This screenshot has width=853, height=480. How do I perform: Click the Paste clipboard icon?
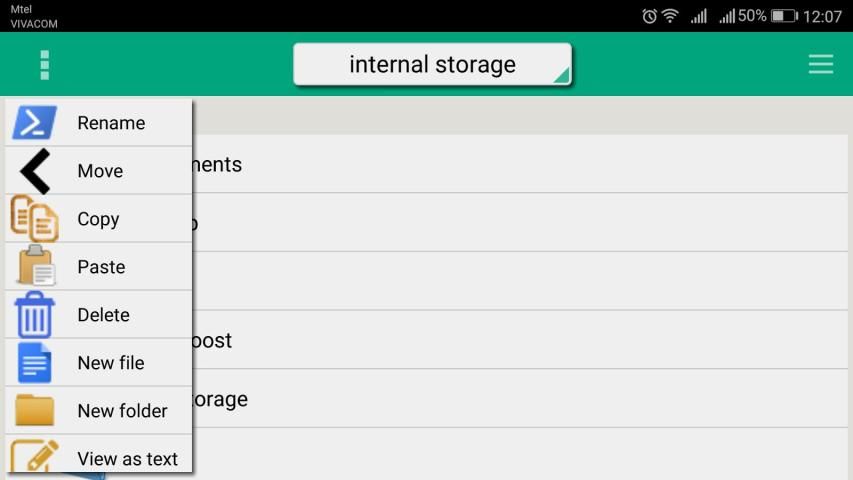pos(35,266)
